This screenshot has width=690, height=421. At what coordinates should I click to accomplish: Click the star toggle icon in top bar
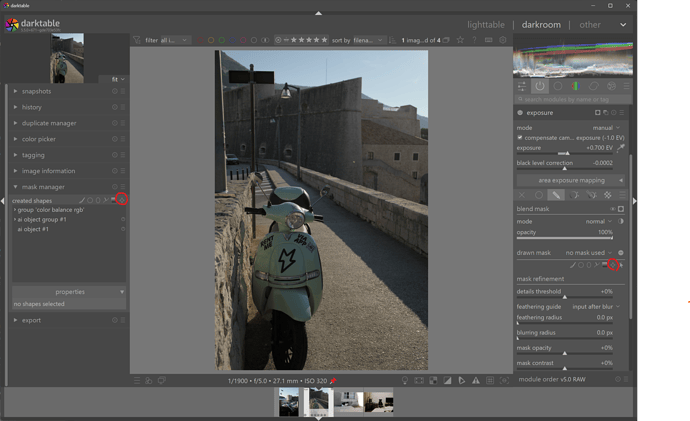460,41
